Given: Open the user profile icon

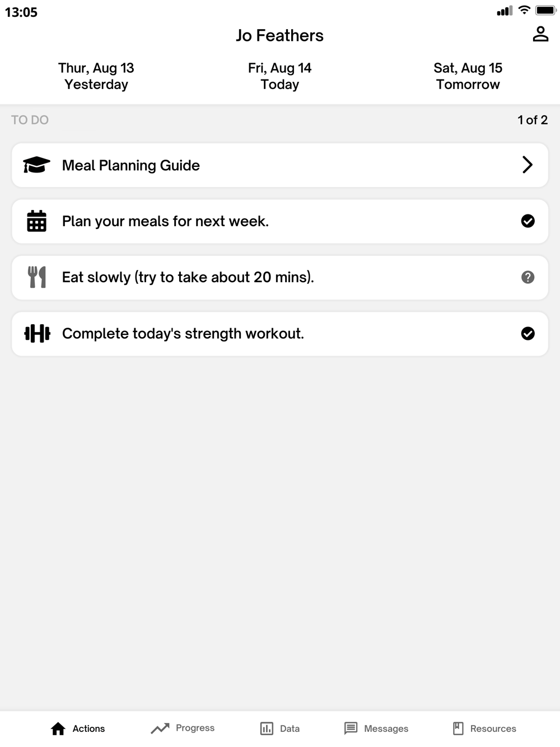Looking at the screenshot, I should (540, 34).
